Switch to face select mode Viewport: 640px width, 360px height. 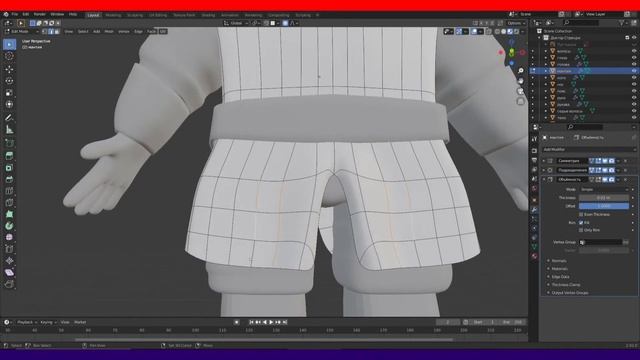click(57, 31)
